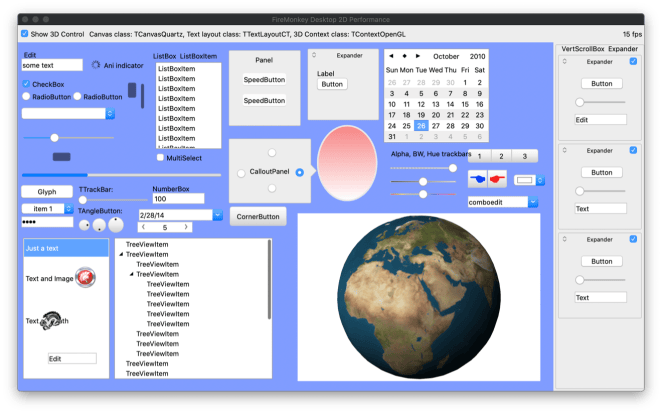Click the Edit field in the image list box
The height and width of the screenshot is (413, 662).
point(72,359)
